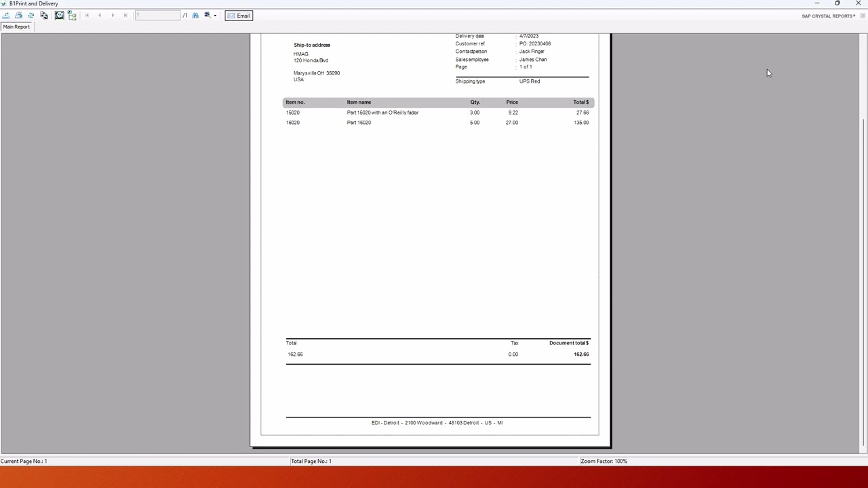Click the 27.66 line total

(583, 113)
